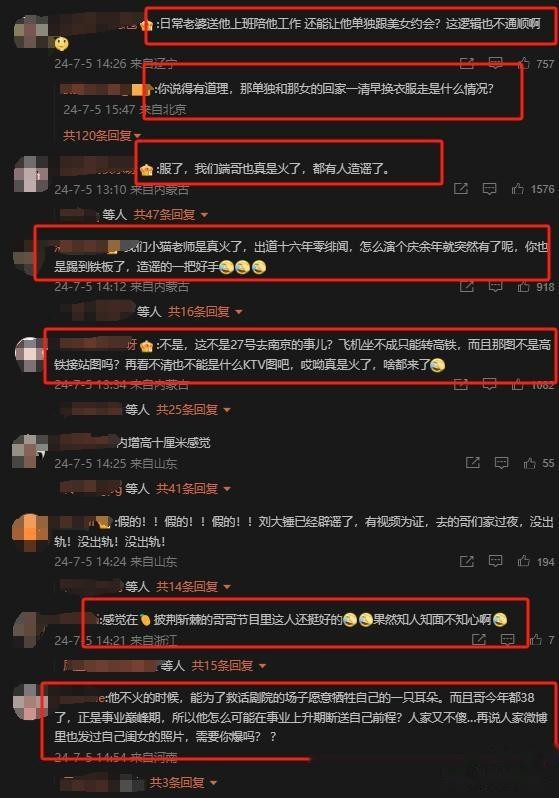Expand 共47条回复 replies
Image resolution: width=559 pixels, height=798 pixels.
click(x=170, y=215)
